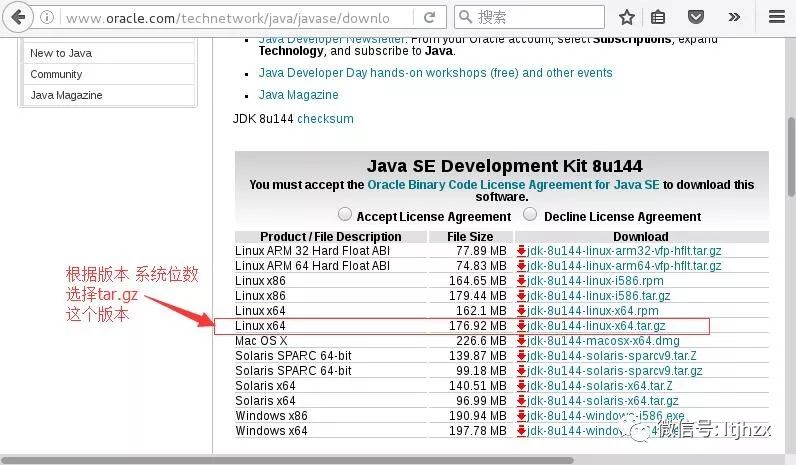Click the Java SE Development Kit 8u144 heading
This screenshot has height=465, width=796.
click(505, 166)
